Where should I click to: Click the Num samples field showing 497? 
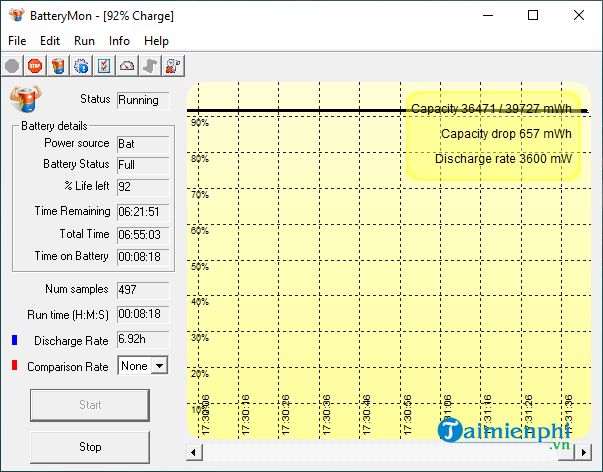coord(143,290)
